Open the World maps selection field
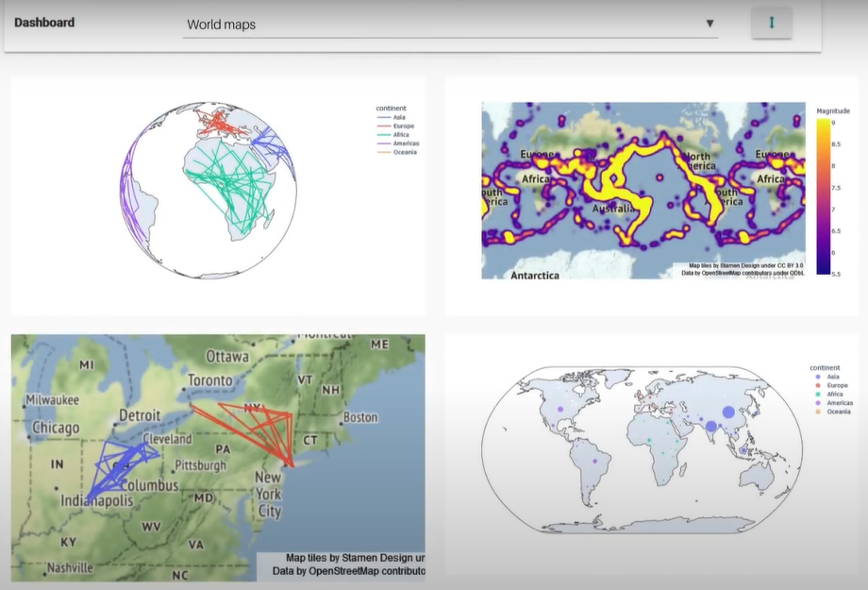The height and width of the screenshot is (590, 868). 443,25
